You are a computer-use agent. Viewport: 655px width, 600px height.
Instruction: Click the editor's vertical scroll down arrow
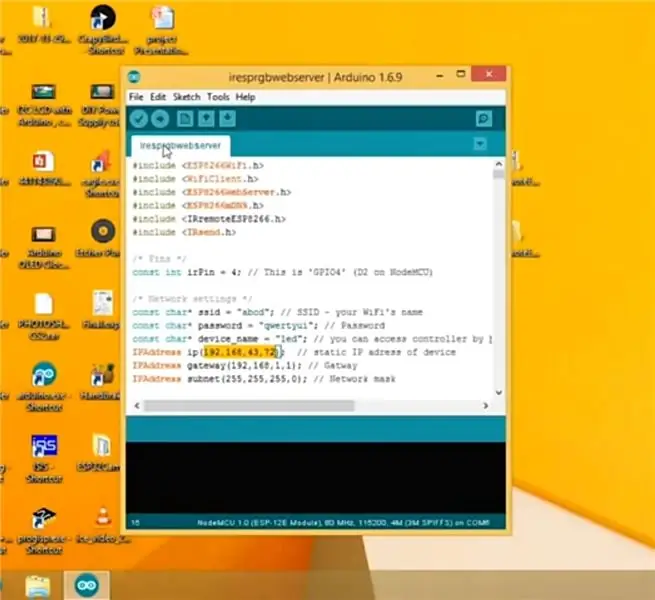[498, 392]
